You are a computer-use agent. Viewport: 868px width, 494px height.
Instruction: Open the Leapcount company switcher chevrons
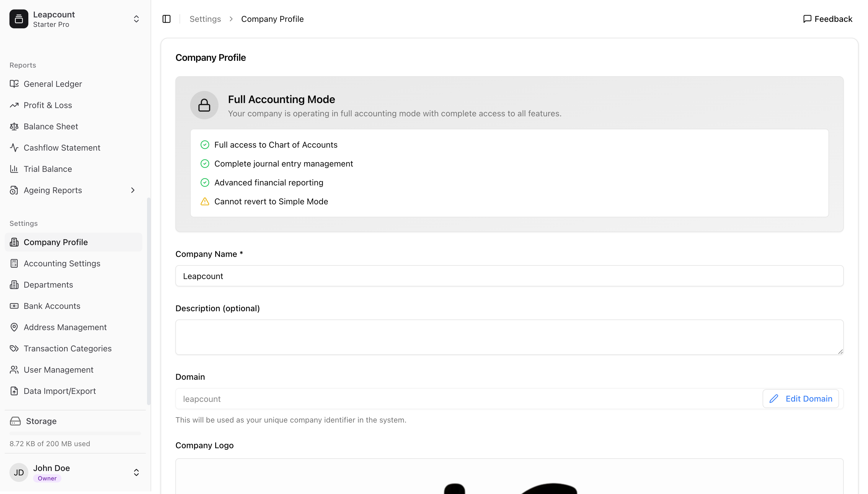click(136, 19)
